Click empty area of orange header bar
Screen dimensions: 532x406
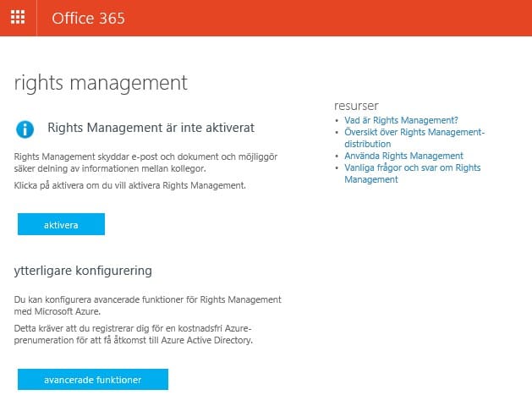[x=338, y=18]
